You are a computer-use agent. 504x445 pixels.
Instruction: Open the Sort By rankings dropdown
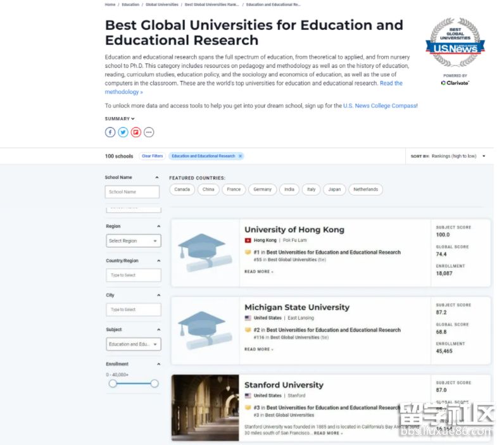pos(458,156)
